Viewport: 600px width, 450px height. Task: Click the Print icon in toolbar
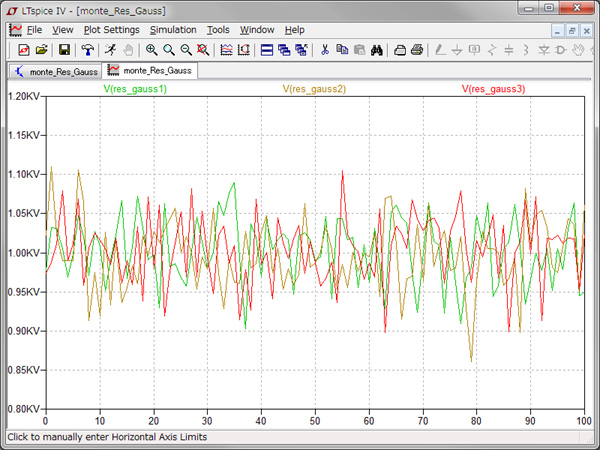(x=417, y=49)
